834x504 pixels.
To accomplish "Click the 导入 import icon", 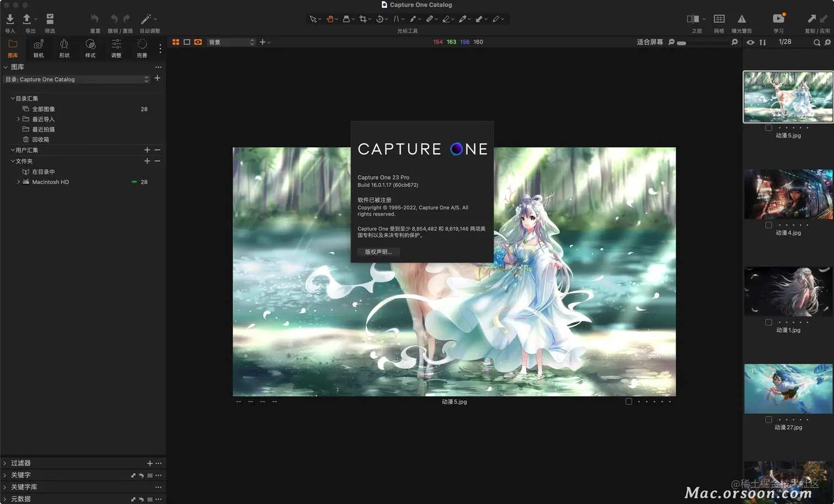I will (x=10, y=19).
